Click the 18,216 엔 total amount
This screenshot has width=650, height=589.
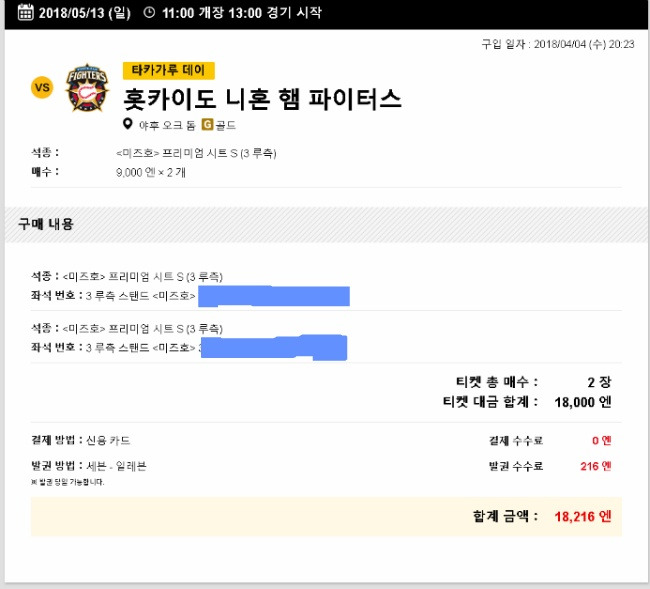click(x=583, y=516)
